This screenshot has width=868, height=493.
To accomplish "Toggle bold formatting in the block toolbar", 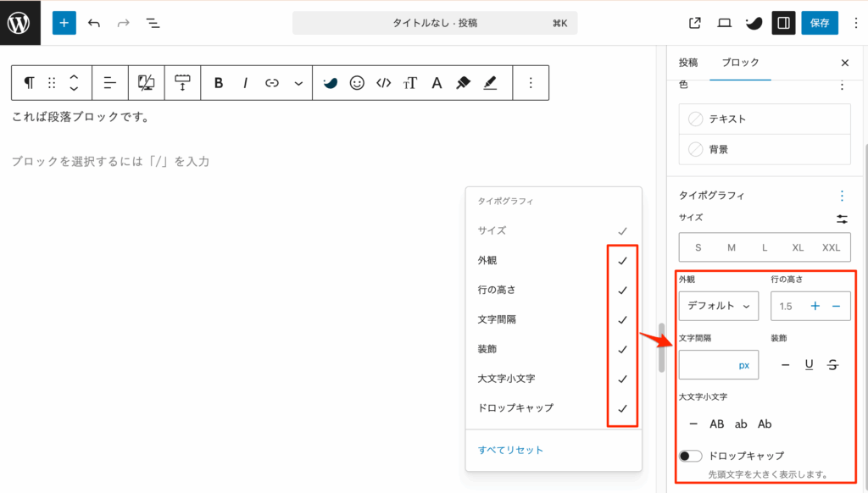I will coord(218,82).
